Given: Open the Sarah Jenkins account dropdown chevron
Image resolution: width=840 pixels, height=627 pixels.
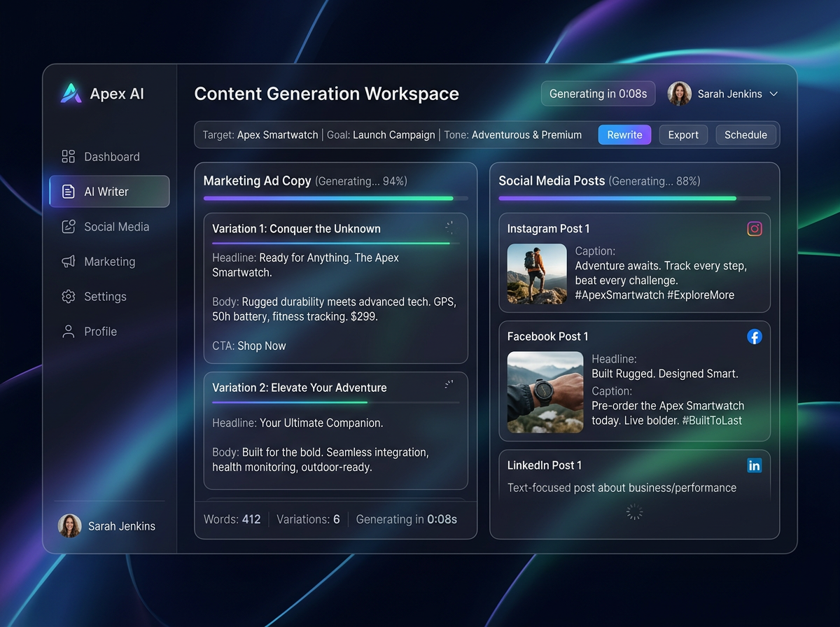Looking at the screenshot, I should (x=773, y=94).
